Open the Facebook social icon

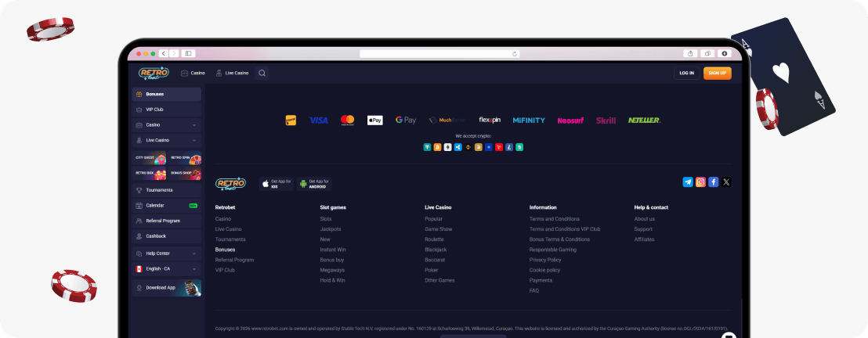tap(714, 182)
